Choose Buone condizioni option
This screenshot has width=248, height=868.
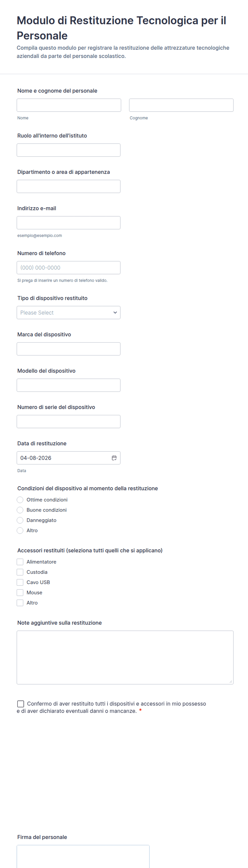point(20,510)
